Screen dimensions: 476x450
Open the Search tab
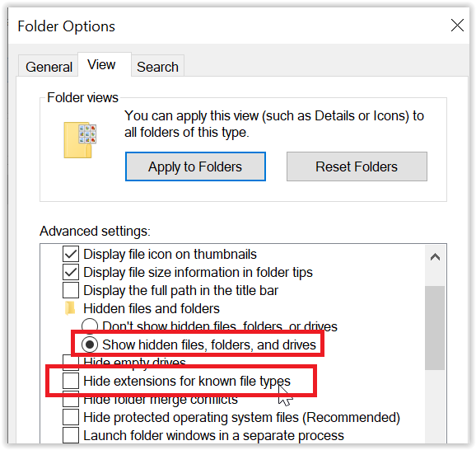click(x=157, y=67)
